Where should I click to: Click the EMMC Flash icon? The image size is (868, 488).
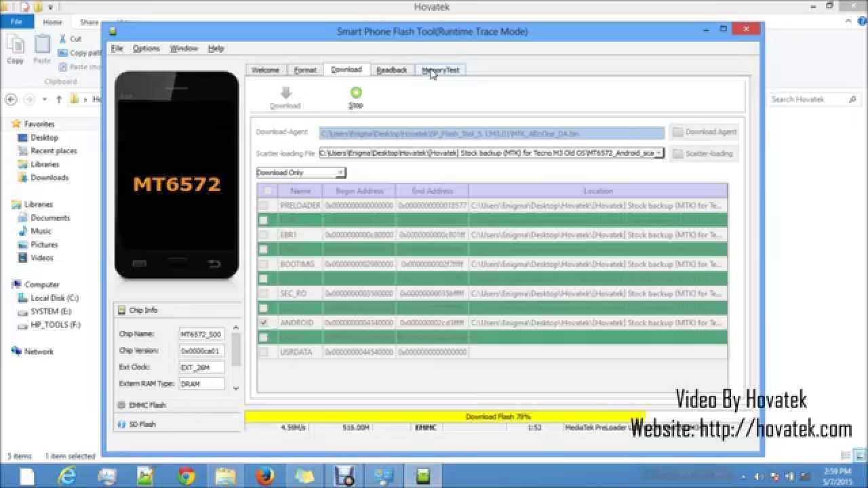[121, 405]
